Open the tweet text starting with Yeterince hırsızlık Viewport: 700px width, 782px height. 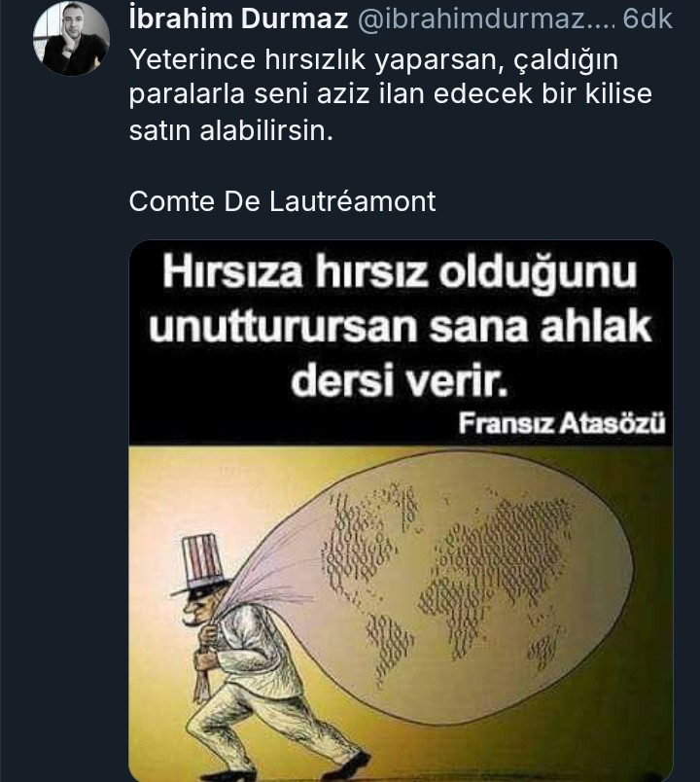click(390, 94)
